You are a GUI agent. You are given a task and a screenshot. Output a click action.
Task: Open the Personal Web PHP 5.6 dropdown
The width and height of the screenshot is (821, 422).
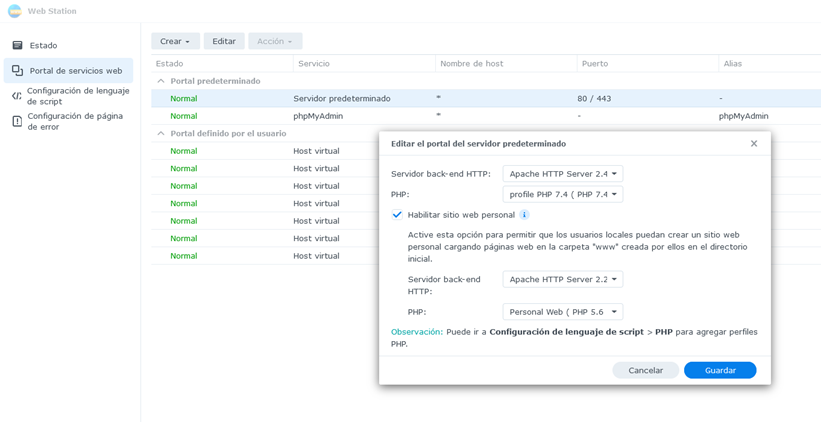562,312
